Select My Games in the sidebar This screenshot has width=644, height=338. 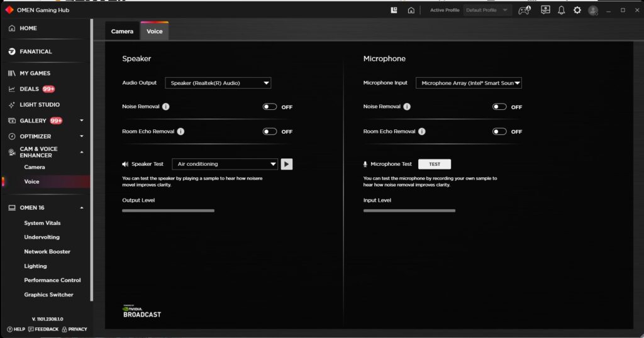35,74
